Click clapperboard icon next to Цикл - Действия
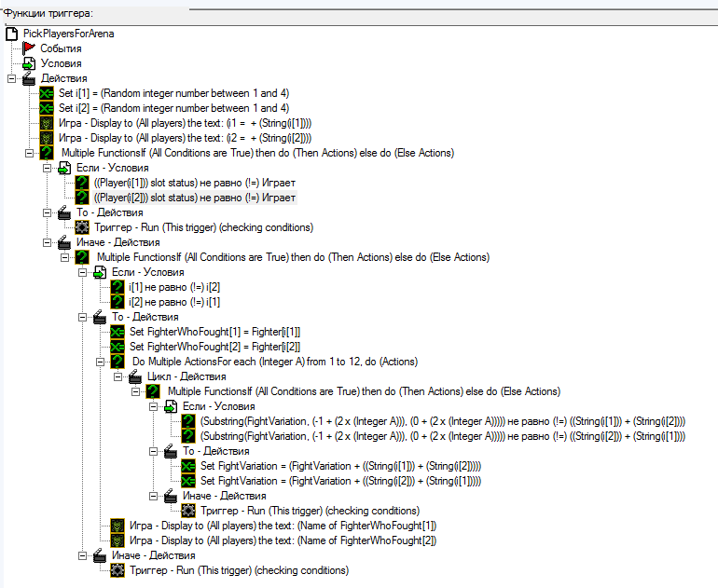This screenshot has height=588, width=718. pyautogui.click(x=135, y=376)
